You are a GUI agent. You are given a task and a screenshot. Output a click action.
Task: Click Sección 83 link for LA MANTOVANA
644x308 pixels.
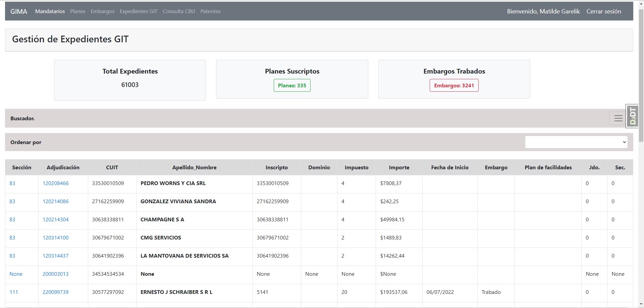(12, 256)
